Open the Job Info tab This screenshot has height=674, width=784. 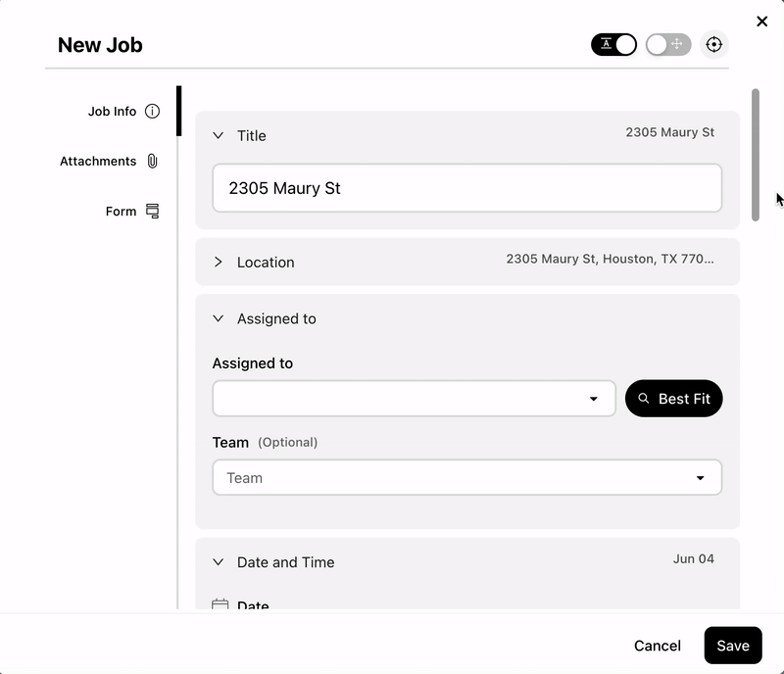click(123, 111)
